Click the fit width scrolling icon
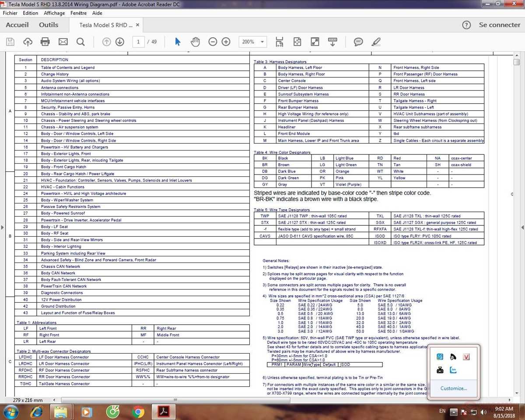The height and width of the screenshot is (420, 525). tap(280, 42)
